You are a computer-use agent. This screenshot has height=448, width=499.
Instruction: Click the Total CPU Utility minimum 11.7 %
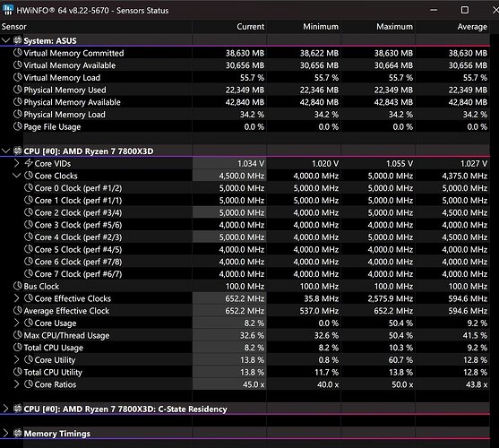click(327, 372)
